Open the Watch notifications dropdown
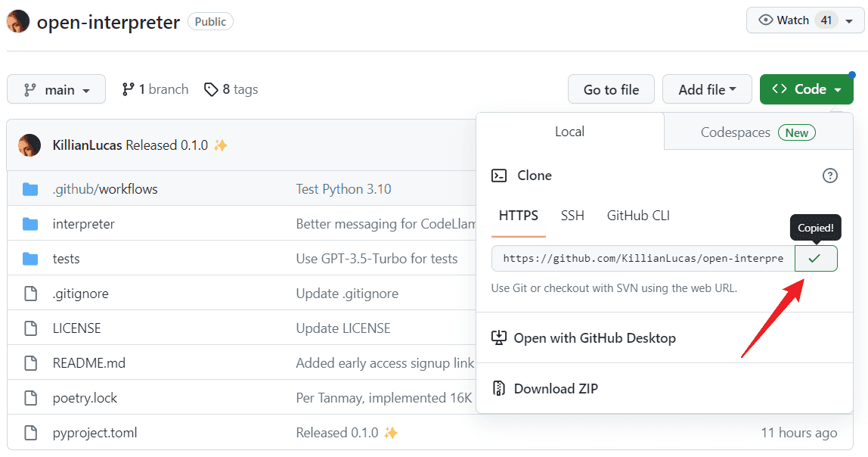Screen dimensions: 868x457 tap(804, 20)
